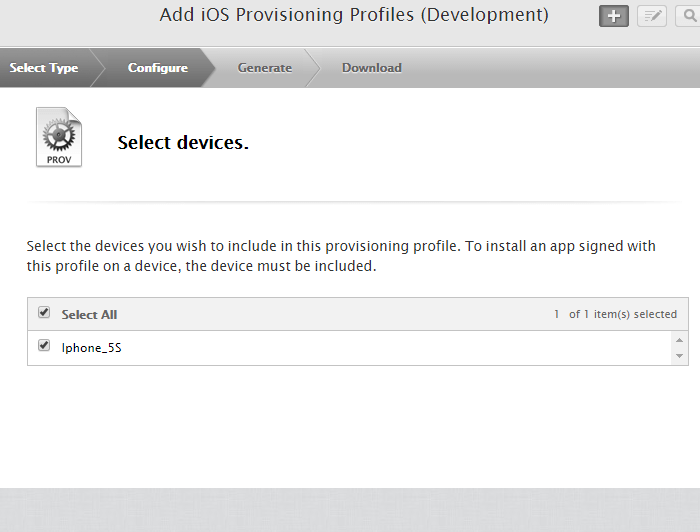Click the Configure step in wizard
The height and width of the screenshot is (532, 700).
click(157, 68)
